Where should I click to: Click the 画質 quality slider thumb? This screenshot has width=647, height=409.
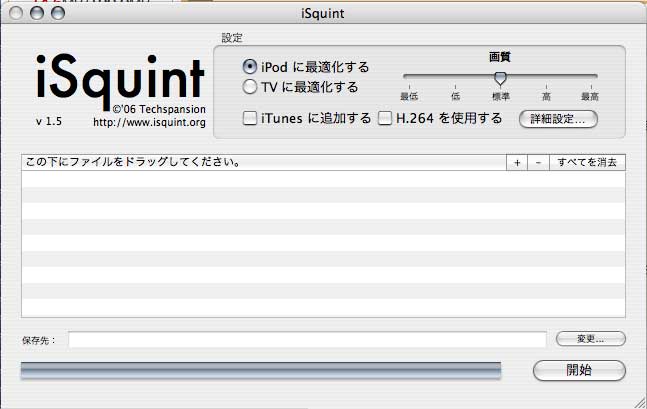(x=500, y=78)
